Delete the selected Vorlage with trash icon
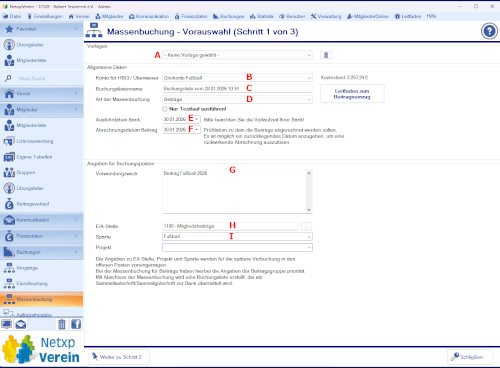The image size is (500, 368). click(326, 55)
